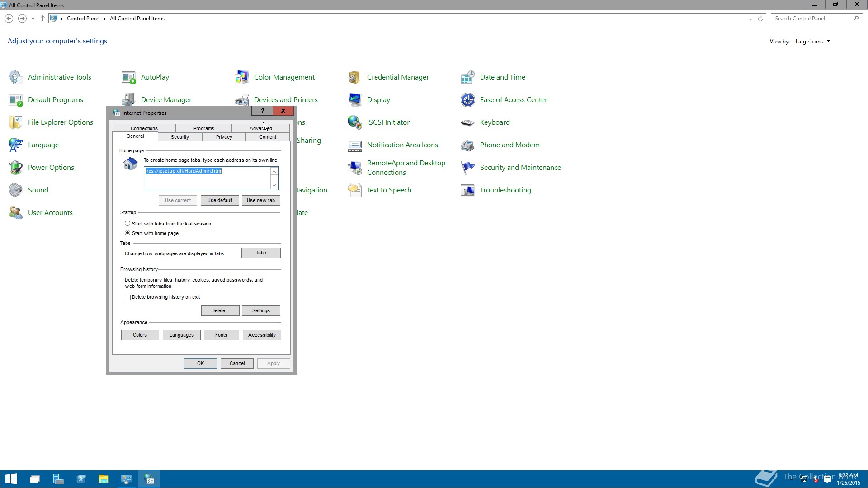Open User Accounts icon
868x488 pixels.
coord(16,213)
